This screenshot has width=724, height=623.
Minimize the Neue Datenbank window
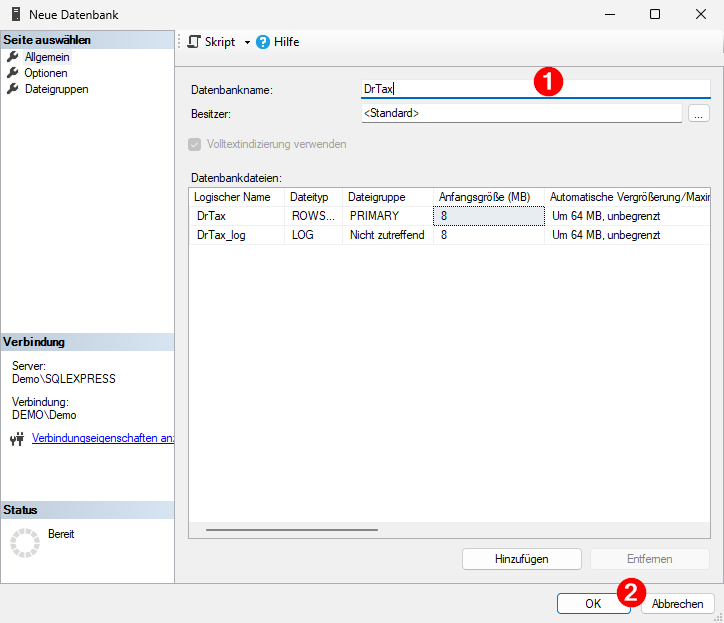coord(610,14)
